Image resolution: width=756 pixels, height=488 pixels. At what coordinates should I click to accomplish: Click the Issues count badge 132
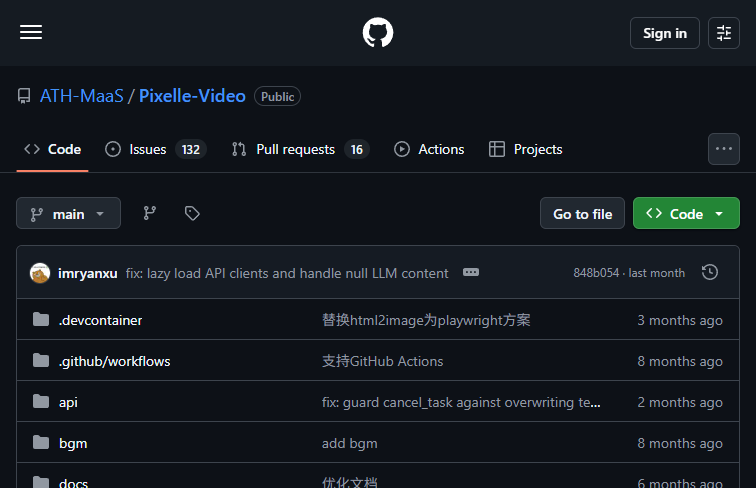tap(190, 149)
